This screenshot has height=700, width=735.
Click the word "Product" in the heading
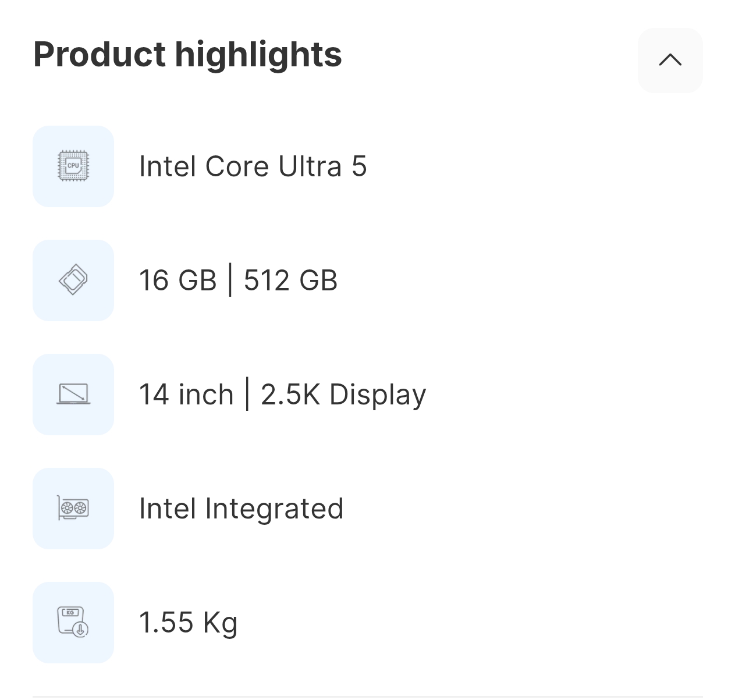pos(100,54)
